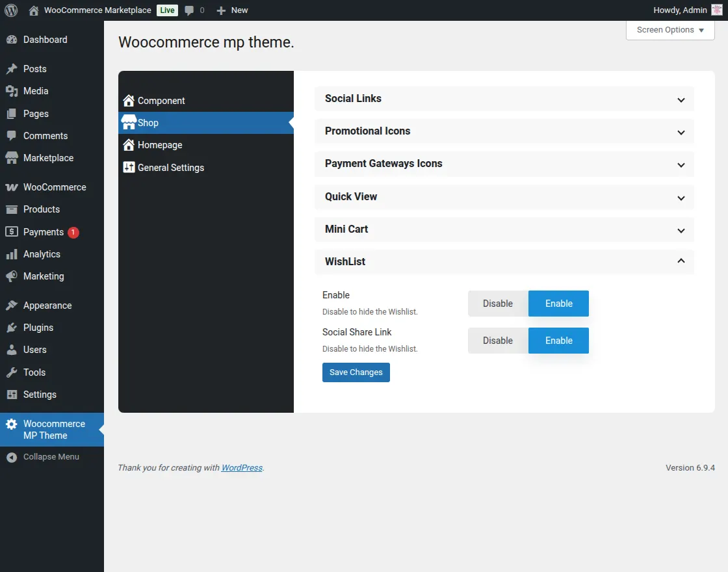The width and height of the screenshot is (728, 572).
Task: Expand the Quick View section
Action: tap(504, 197)
